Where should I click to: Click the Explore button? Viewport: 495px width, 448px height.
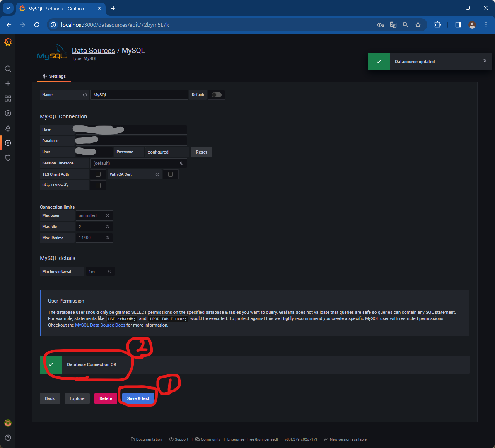(77, 398)
